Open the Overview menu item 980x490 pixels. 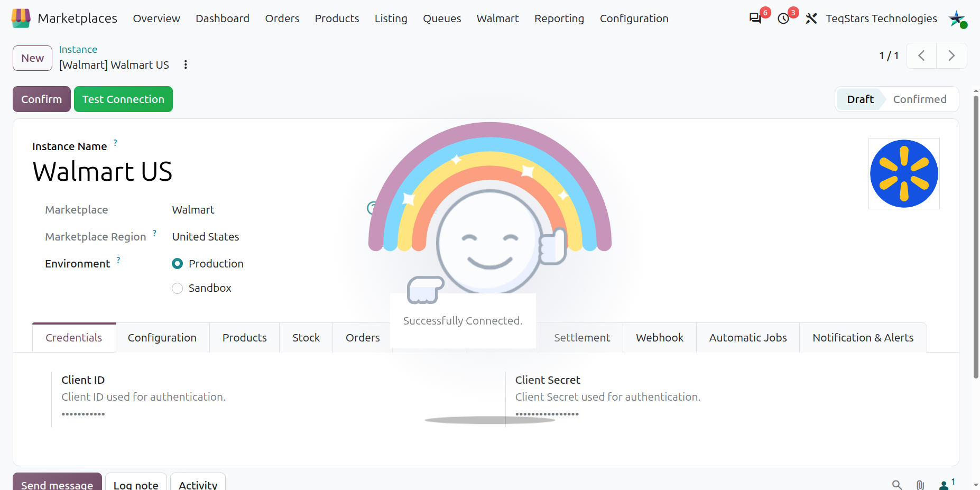coord(156,19)
